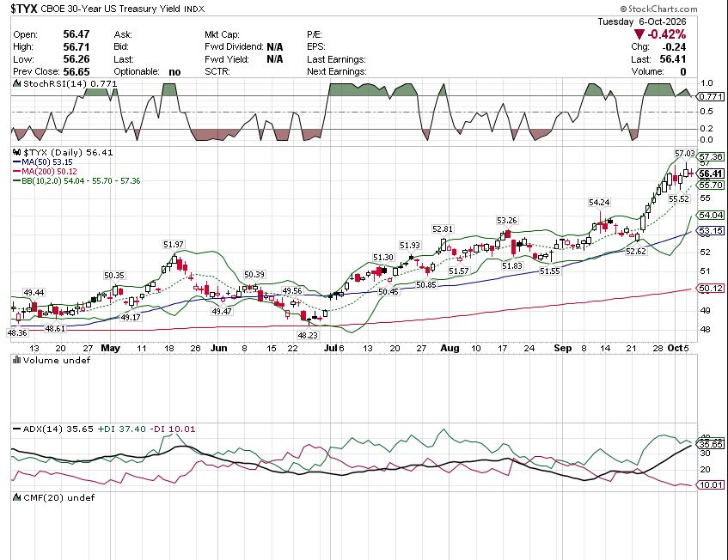Click the Volume undef panel label

[56, 360]
